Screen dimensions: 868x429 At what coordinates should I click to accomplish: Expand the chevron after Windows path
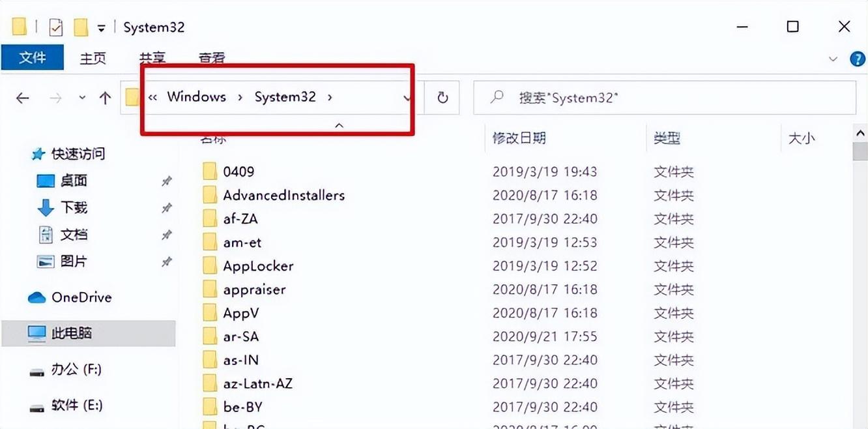240,97
